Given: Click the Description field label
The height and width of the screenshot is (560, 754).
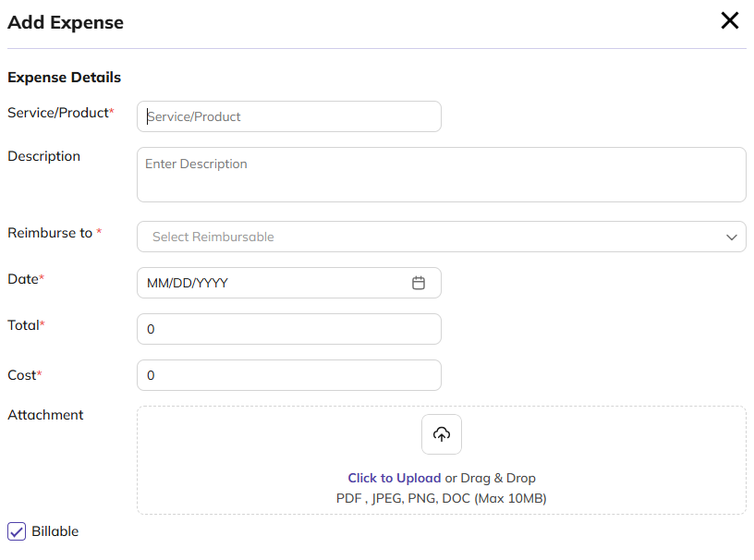Looking at the screenshot, I should 43,156.
